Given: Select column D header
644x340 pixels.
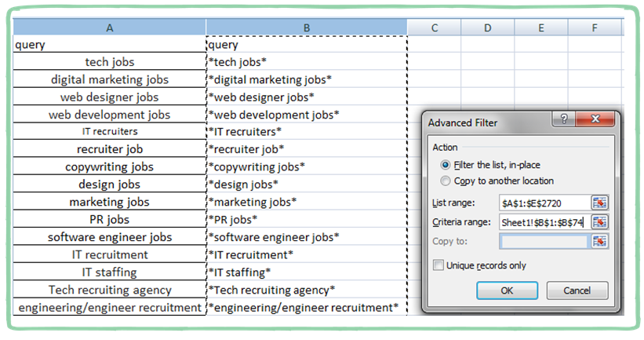Looking at the screenshot, I should click(x=488, y=27).
